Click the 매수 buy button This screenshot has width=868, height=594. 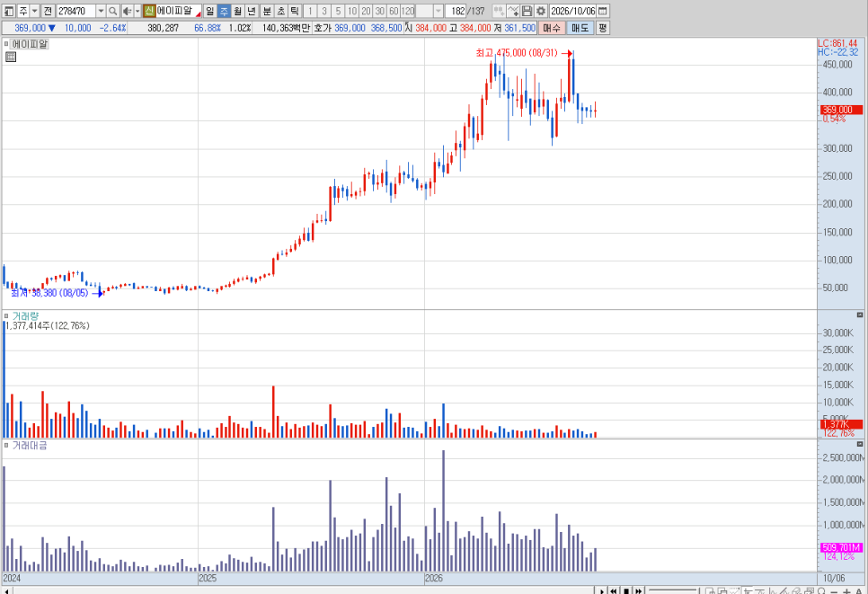click(x=552, y=28)
